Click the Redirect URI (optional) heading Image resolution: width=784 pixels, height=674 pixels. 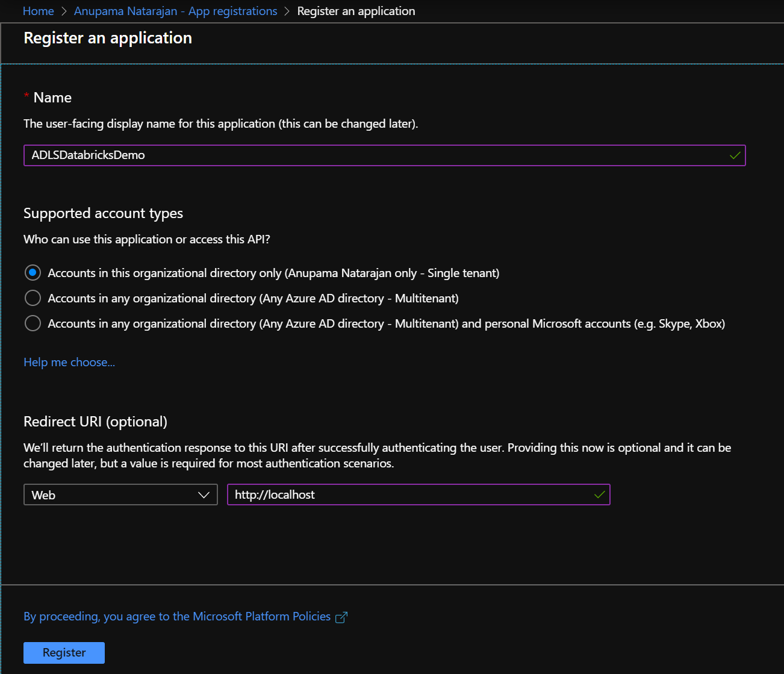click(x=95, y=422)
